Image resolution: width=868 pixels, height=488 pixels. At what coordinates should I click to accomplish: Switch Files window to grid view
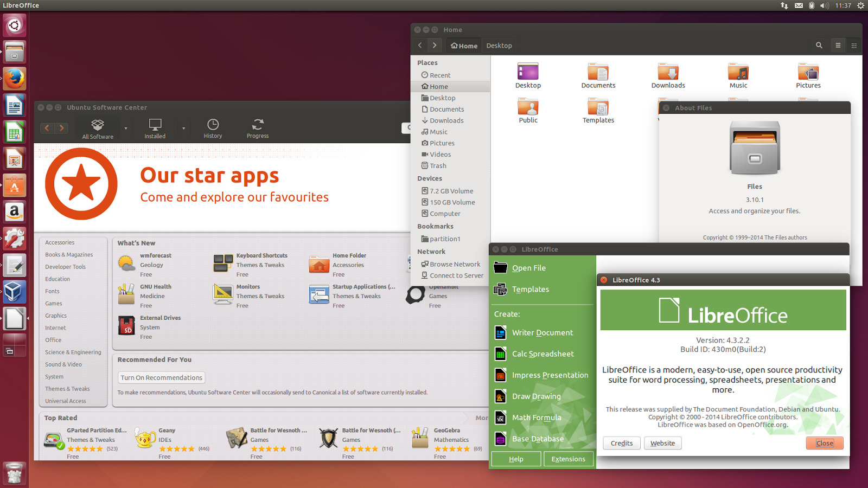point(853,46)
